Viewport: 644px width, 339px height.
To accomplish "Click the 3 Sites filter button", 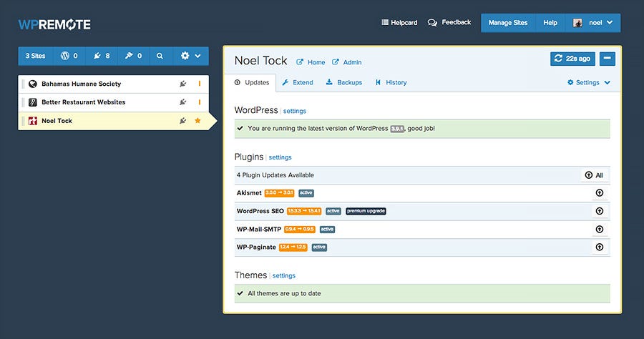I will [35, 56].
